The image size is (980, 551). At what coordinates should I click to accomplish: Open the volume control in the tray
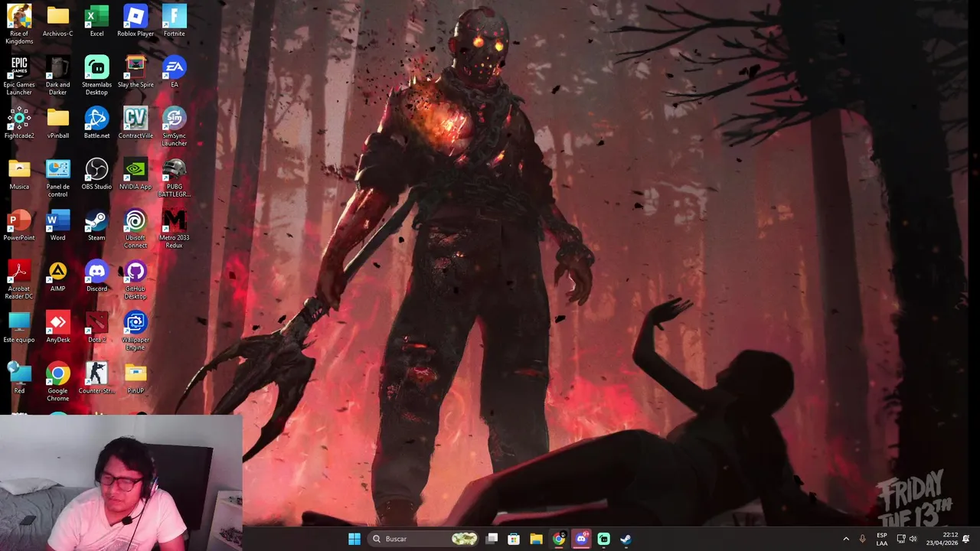tap(913, 539)
